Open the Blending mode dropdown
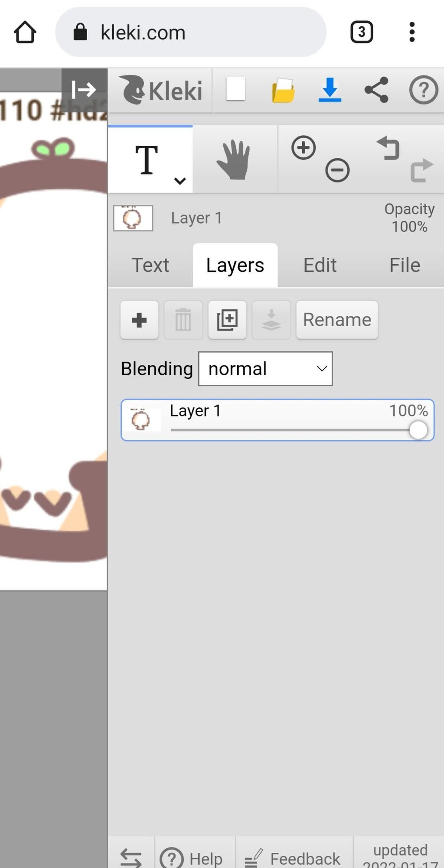444x868 pixels. [265, 369]
